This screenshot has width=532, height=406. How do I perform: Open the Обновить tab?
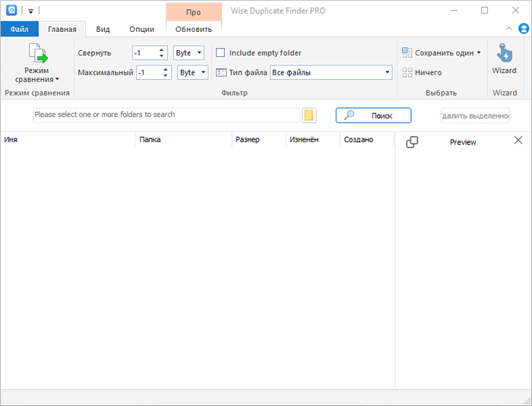[194, 29]
